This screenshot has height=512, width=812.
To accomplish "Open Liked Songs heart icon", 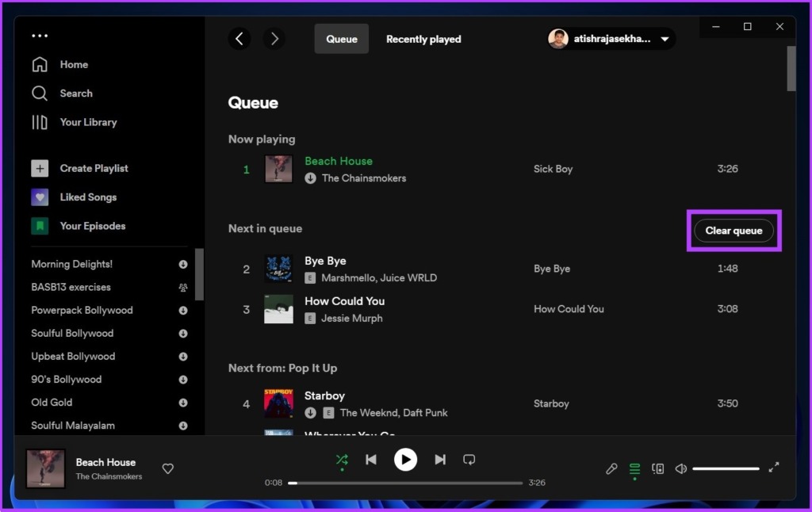I will [40, 197].
